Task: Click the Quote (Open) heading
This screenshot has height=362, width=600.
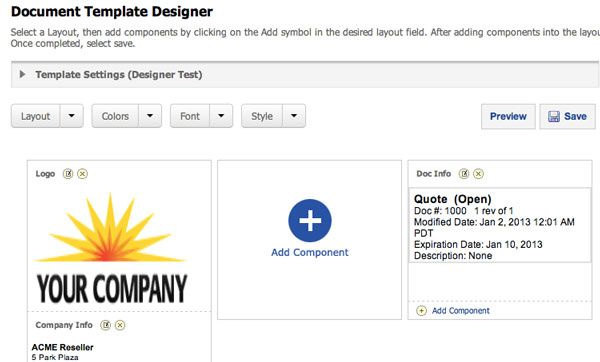Action: pos(453,199)
